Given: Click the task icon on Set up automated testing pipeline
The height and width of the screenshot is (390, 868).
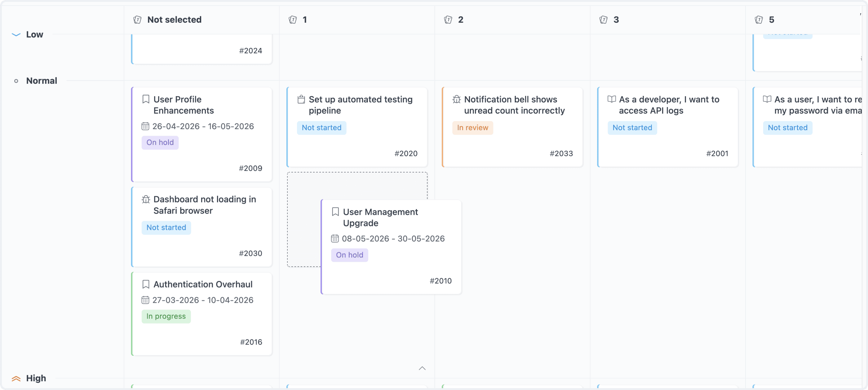Looking at the screenshot, I should coord(302,99).
